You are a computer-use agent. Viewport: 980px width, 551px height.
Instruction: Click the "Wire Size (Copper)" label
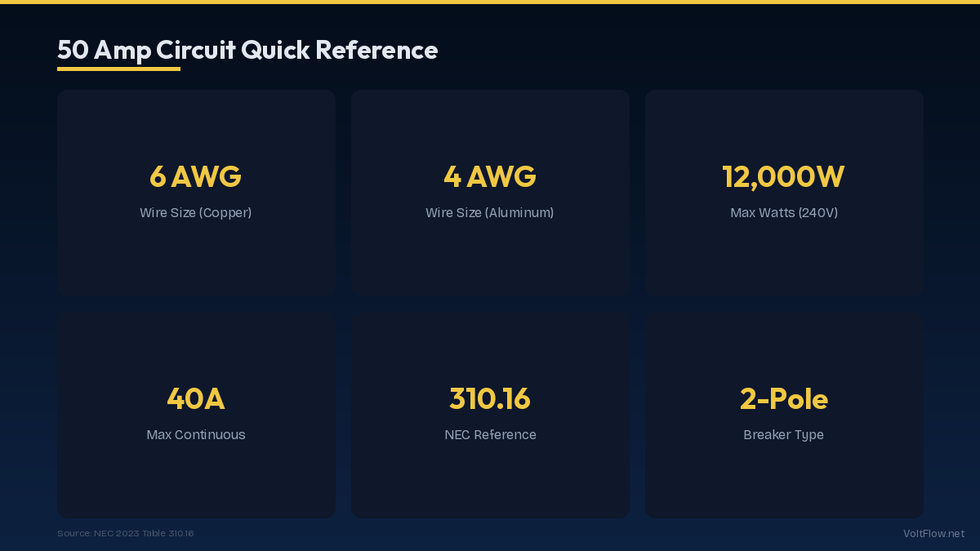196,213
